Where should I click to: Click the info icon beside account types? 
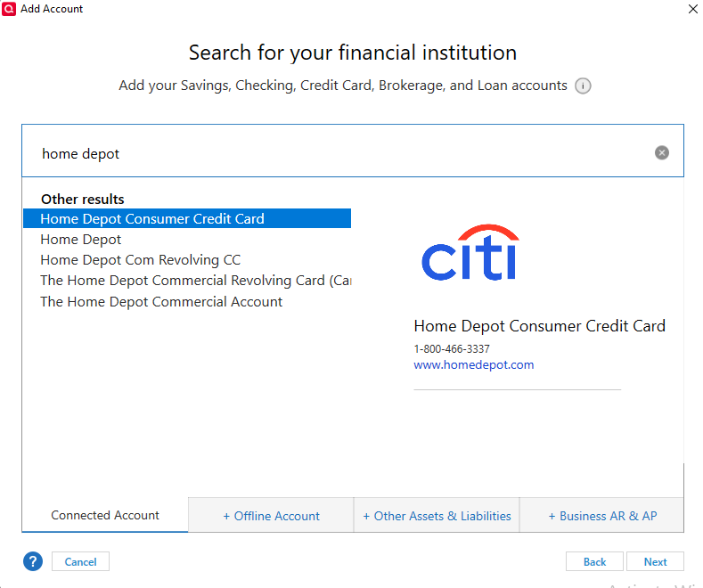[x=583, y=86]
